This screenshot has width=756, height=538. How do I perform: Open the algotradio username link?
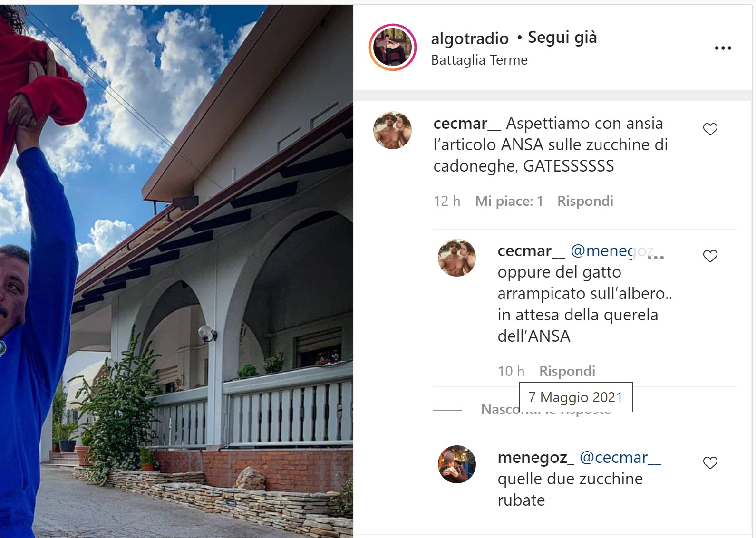coord(470,38)
